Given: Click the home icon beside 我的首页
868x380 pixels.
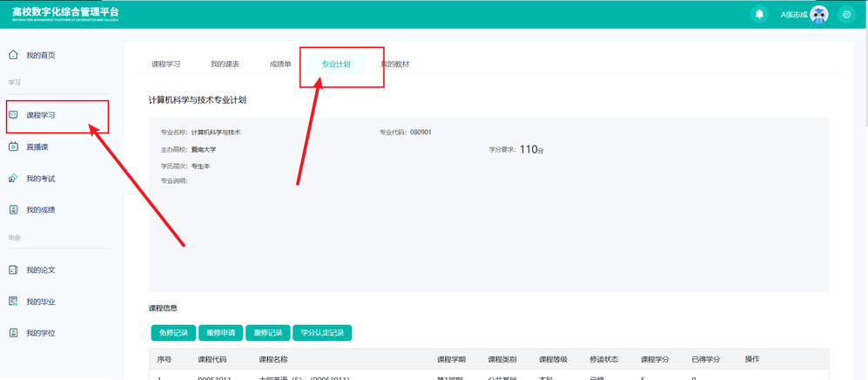Looking at the screenshot, I should pos(13,55).
